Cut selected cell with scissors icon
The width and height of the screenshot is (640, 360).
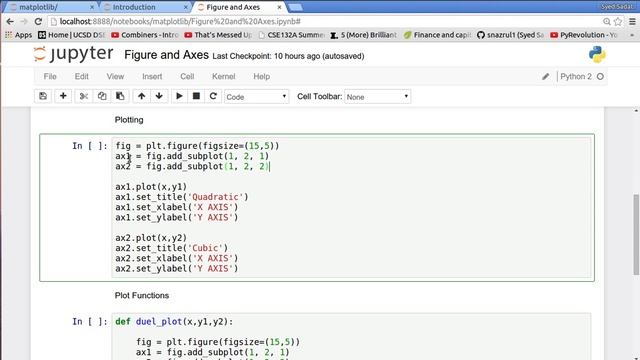coord(84,96)
